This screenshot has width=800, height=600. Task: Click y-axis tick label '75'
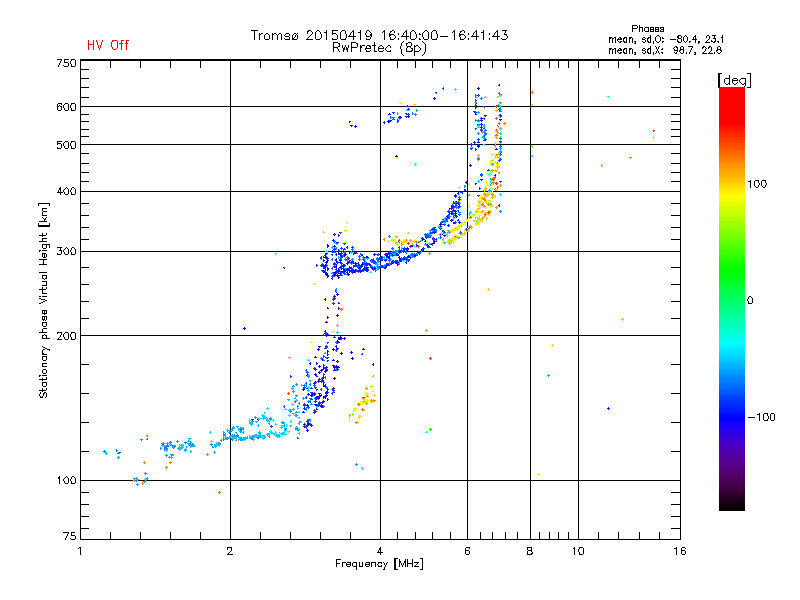coord(70,536)
